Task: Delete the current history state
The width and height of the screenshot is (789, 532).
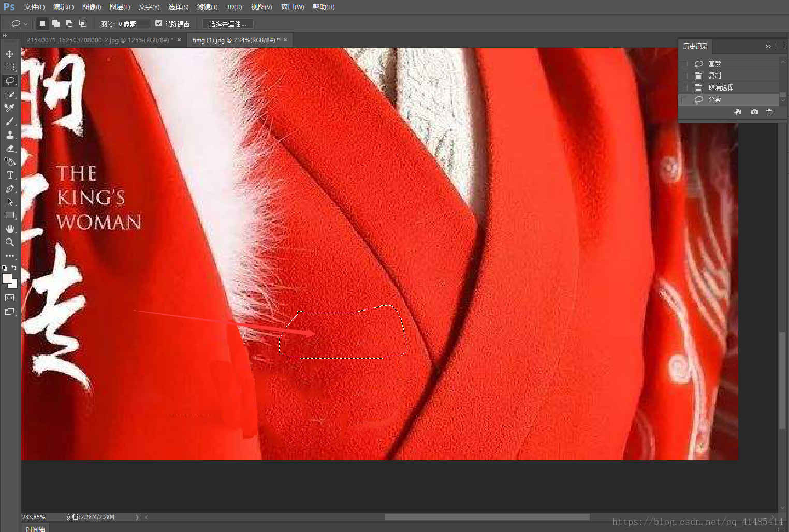Action: point(769,112)
